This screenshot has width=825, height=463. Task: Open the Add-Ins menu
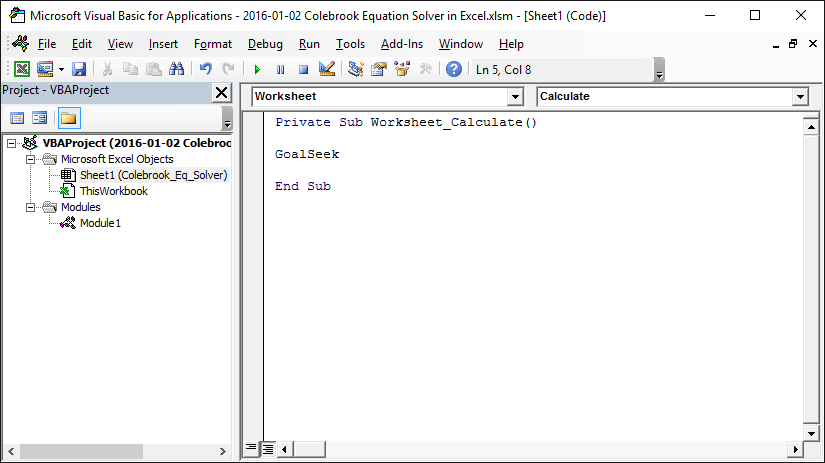pyautogui.click(x=401, y=44)
